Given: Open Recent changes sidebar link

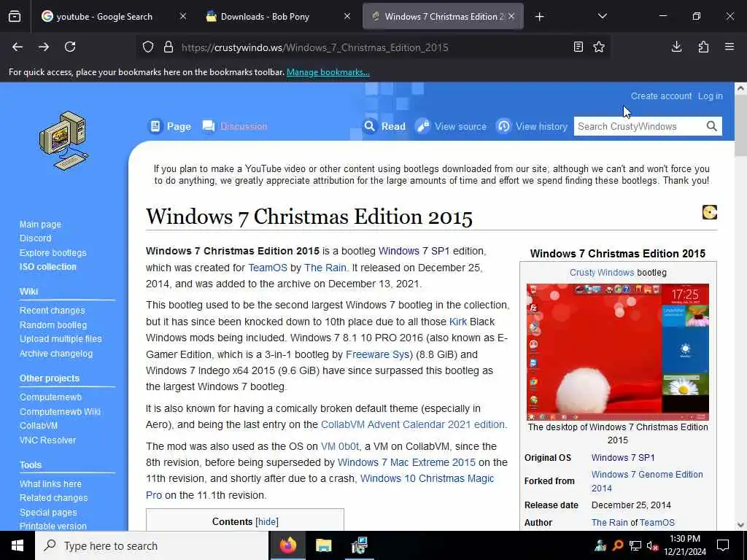Looking at the screenshot, I should (53, 311).
